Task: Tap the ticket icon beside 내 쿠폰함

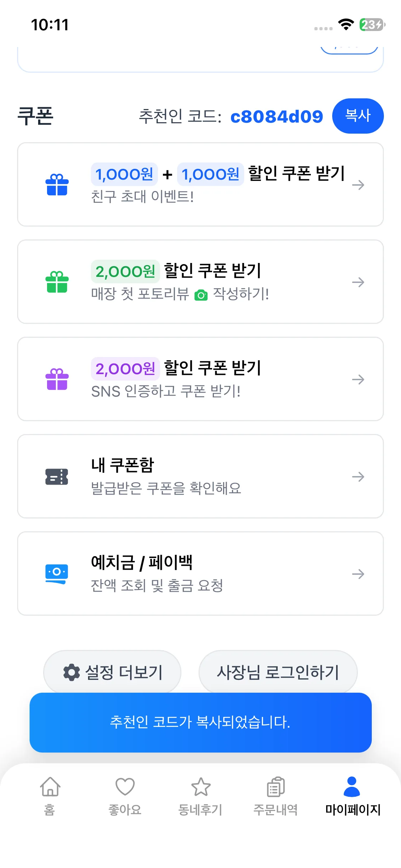Action: [57, 476]
